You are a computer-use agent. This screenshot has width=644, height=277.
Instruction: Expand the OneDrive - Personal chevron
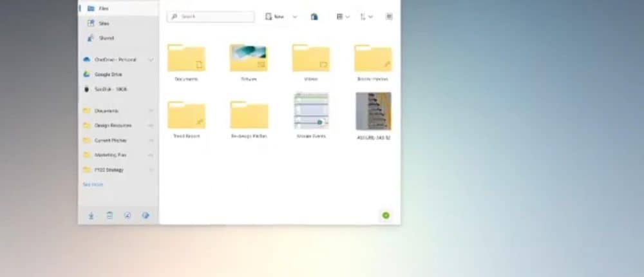151,60
